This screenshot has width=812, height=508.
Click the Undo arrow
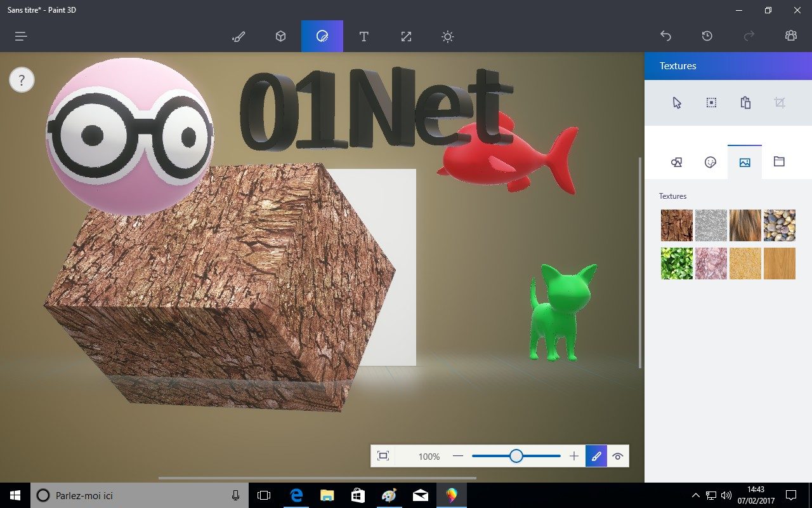[x=665, y=36]
